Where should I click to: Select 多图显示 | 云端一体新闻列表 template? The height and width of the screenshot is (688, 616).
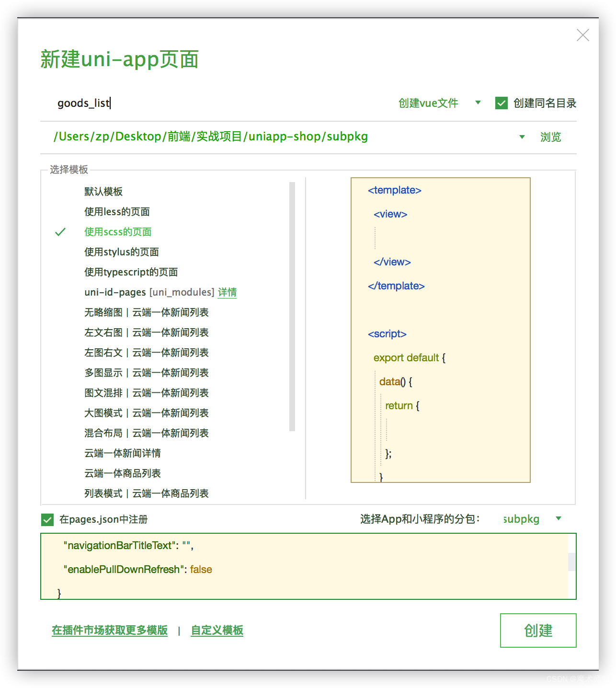[147, 373]
